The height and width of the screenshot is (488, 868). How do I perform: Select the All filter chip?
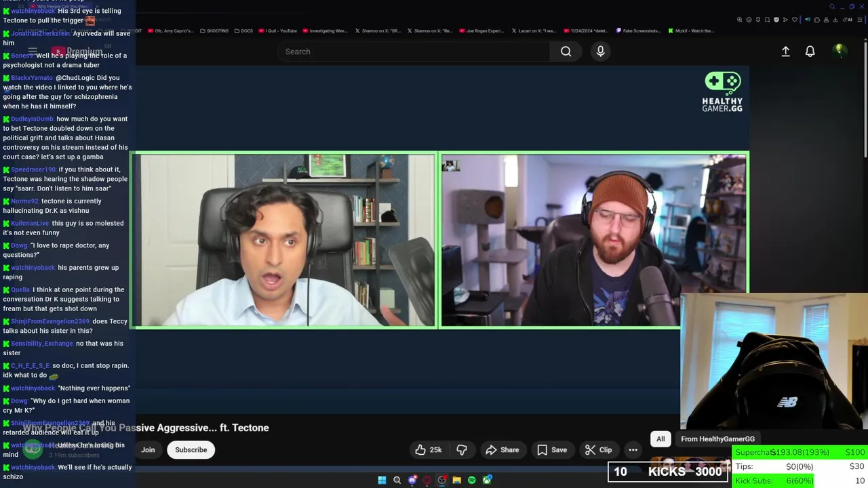[x=660, y=439]
